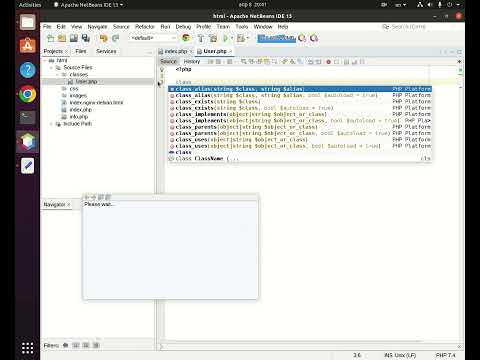Click the last Profile icon on main toolbar
Viewport: 480px width, 360px height.
[x=314, y=38]
